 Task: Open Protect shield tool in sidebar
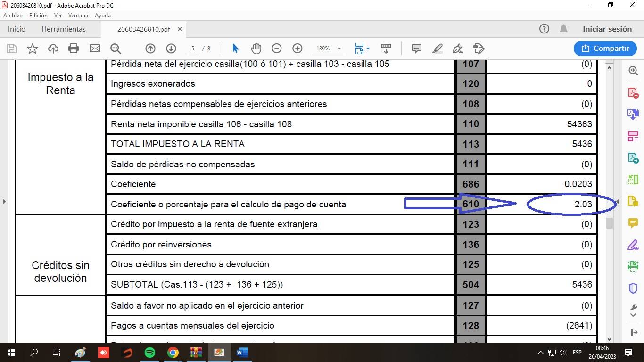coord(633,288)
